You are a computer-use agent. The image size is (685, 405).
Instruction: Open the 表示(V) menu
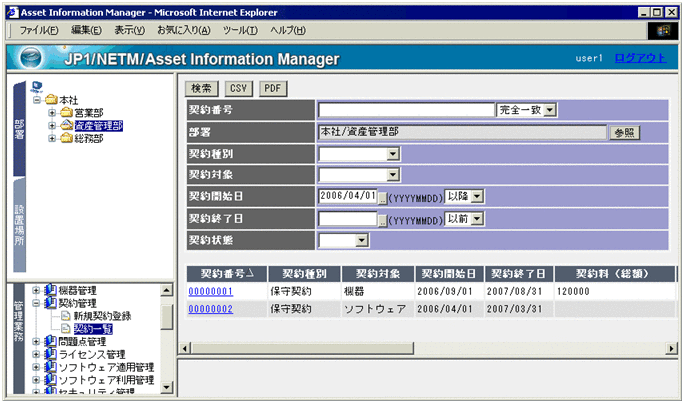[129, 30]
